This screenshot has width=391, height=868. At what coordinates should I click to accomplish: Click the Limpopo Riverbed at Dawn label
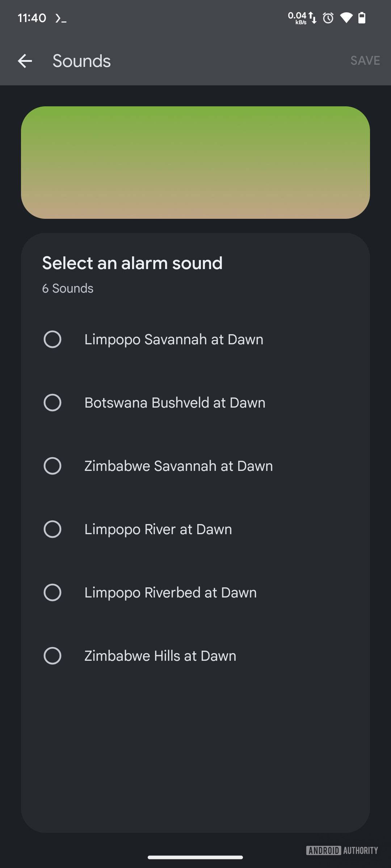pyautogui.click(x=171, y=592)
